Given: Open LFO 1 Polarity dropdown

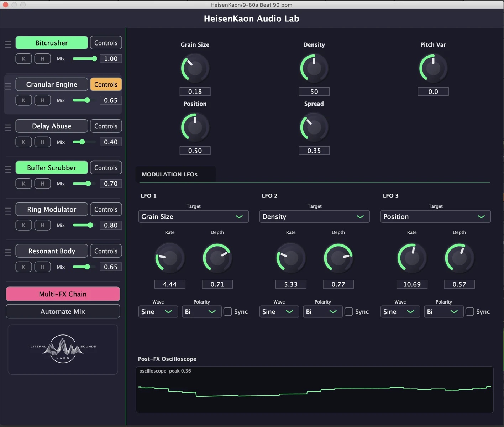Looking at the screenshot, I should [x=201, y=312].
